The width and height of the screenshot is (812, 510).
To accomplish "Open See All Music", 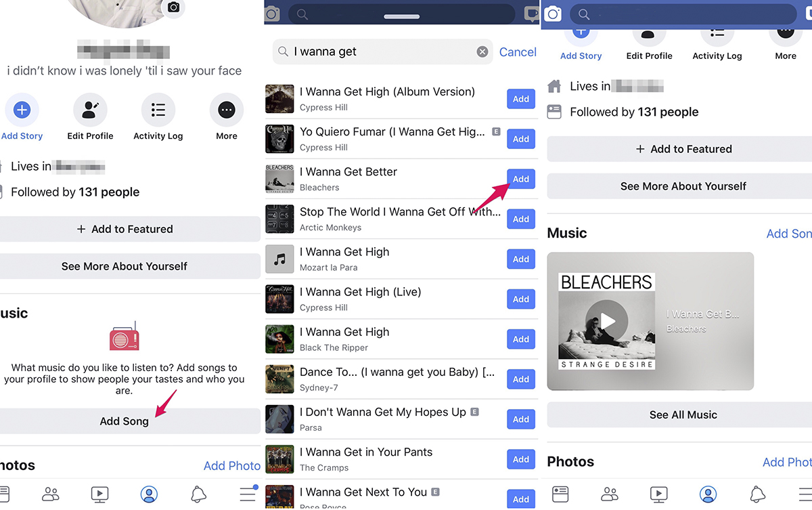I will pos(683,415).
